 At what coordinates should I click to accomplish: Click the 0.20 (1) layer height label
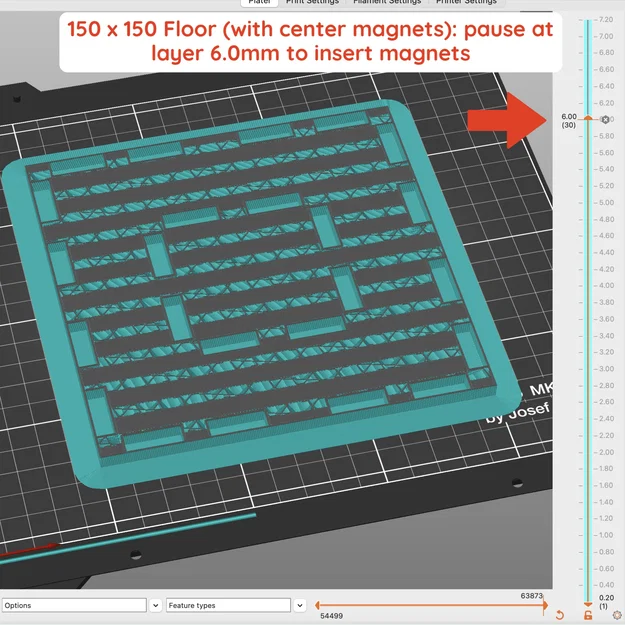click(606, 601)
